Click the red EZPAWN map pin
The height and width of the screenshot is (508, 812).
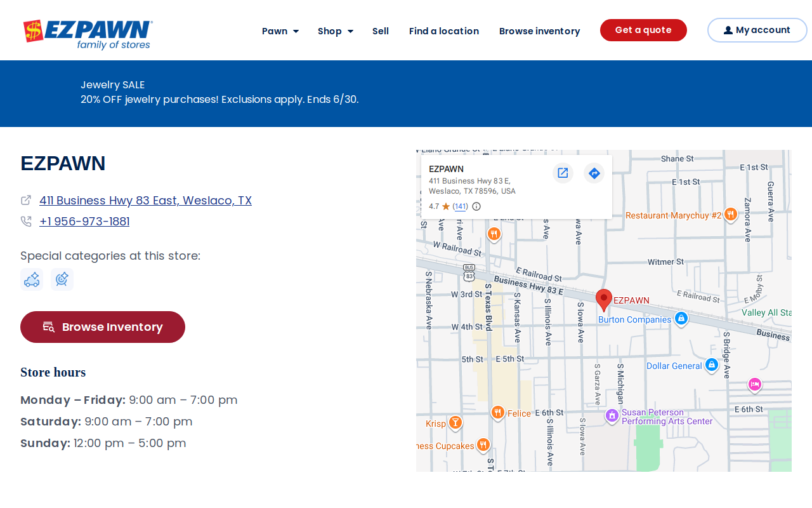point(604,300)
